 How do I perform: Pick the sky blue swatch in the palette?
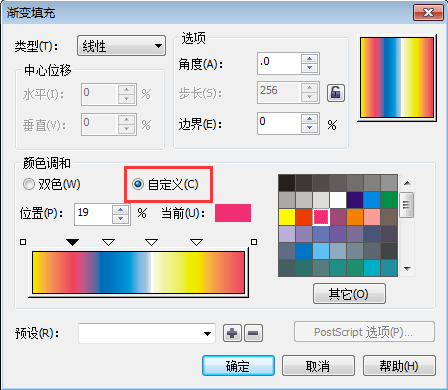pos(321,251)
